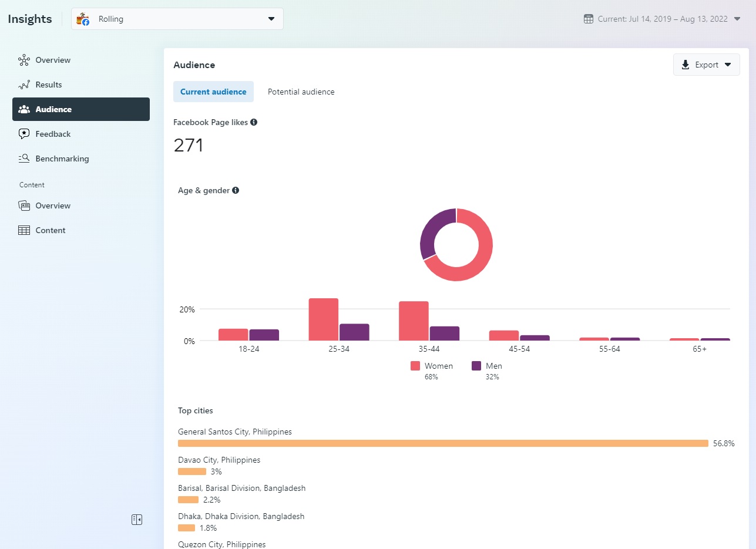
Task: Switch to Current audience tab
Action: point(213,92)
